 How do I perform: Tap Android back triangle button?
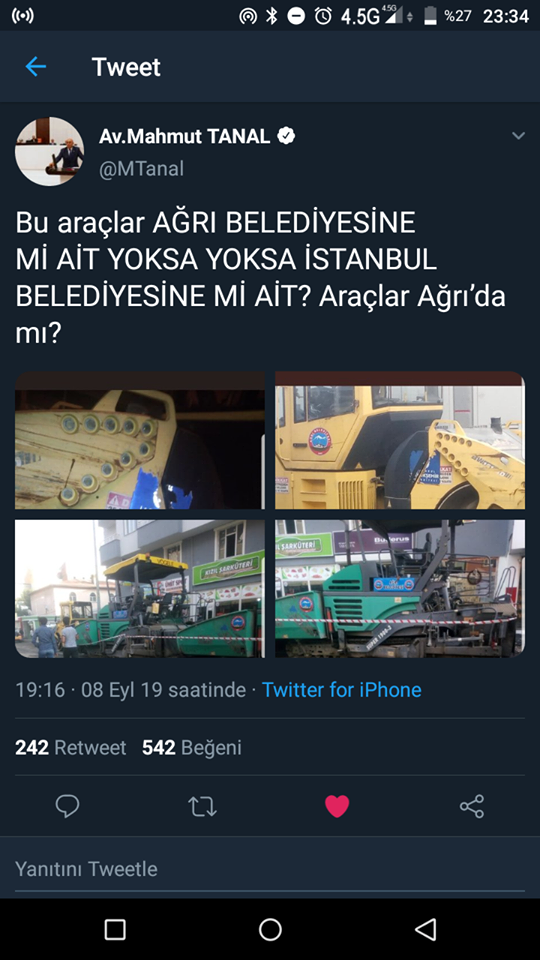pyautogui.click(x=425, y=929)
